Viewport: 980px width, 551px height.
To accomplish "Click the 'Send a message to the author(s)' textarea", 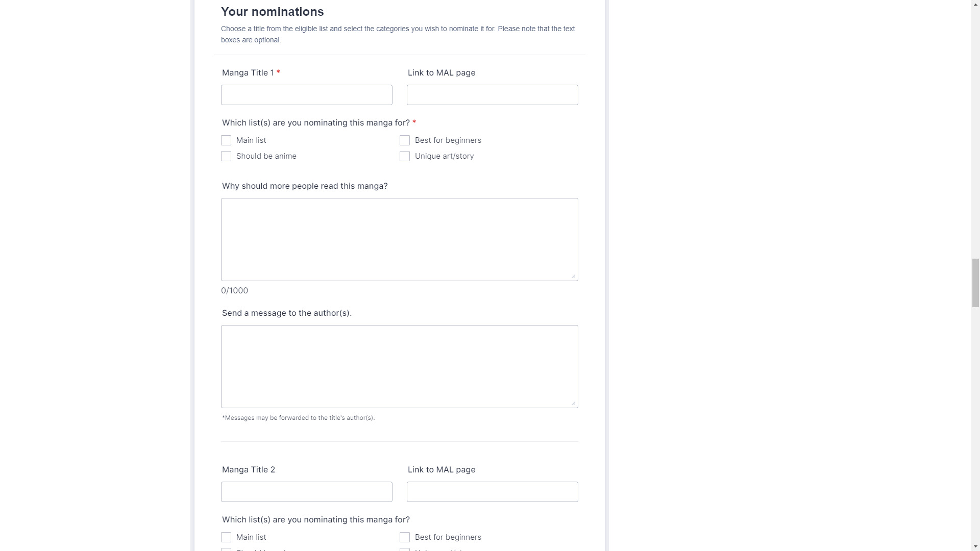I will [x=399, y=366].
